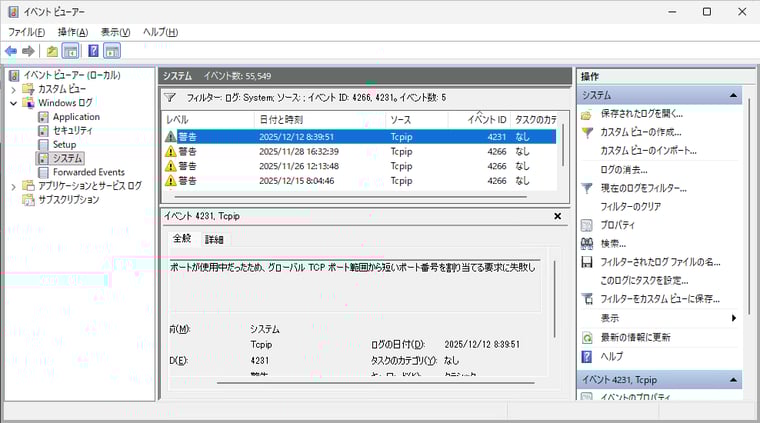Click the 最新の情報に更新 refresh icon

[x=586, y=338]
